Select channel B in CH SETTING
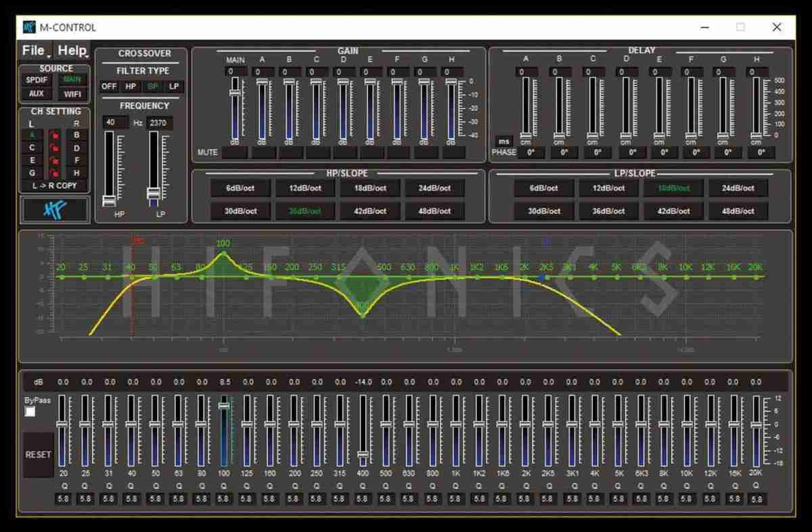 (77, 135)
